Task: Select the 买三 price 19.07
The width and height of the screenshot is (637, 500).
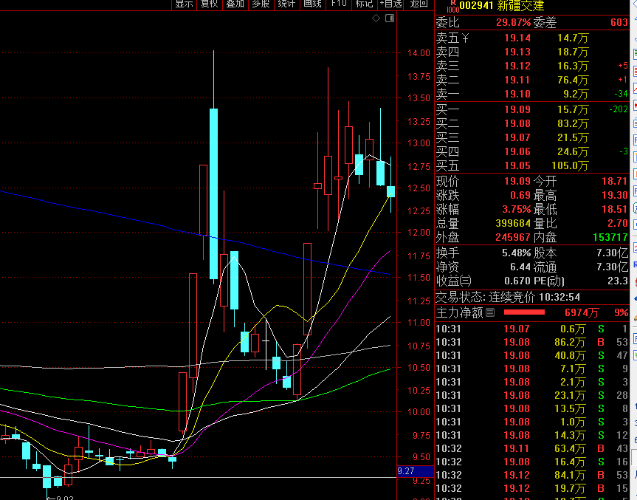Action: tap(517, 137)
